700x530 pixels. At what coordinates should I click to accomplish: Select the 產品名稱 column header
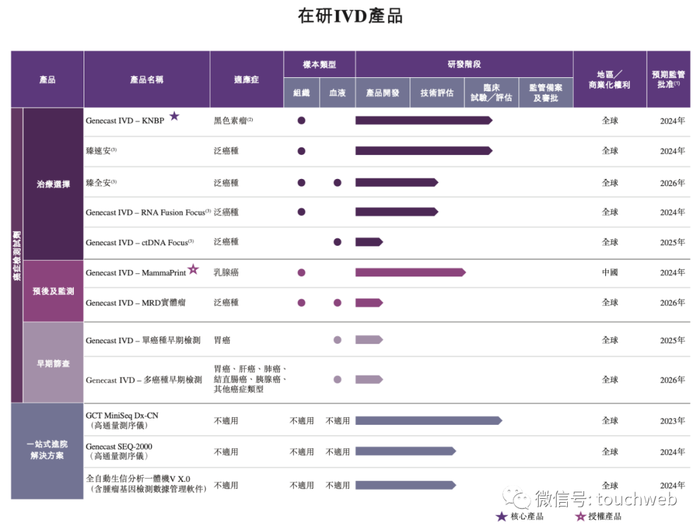click(x=146, y=79)
